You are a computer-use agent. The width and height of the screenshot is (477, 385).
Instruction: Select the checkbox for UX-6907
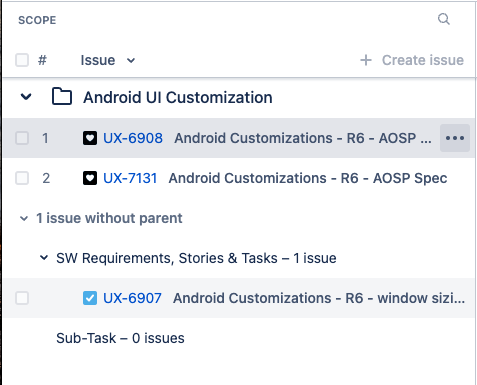[22, 298]
